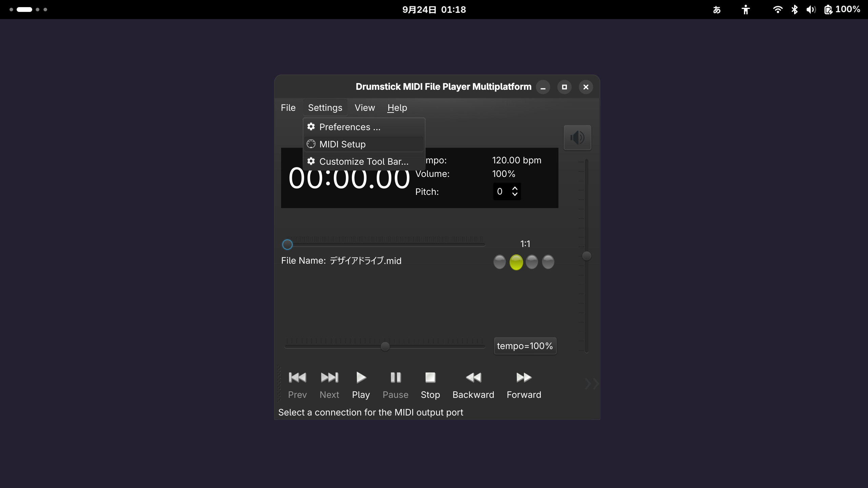Click the vertical volume slider handle

587,256
